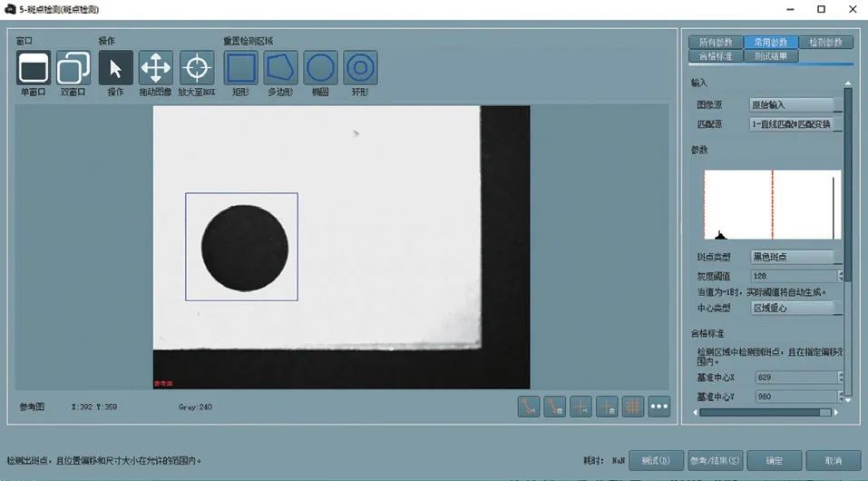Click the 基准中心Y spinner arrows
The image size is (868, 481).
pyautogui.click(x=840, y=397)
